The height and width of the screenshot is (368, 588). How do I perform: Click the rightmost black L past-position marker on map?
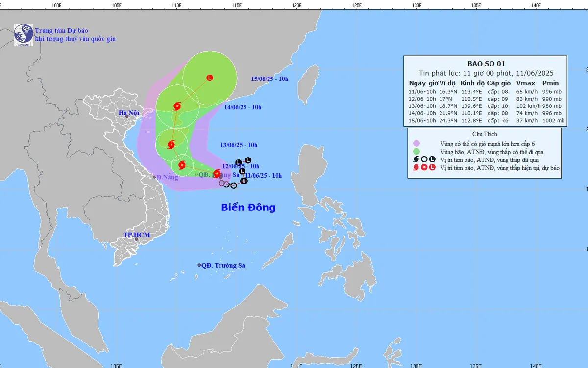[x=248, y=160]
